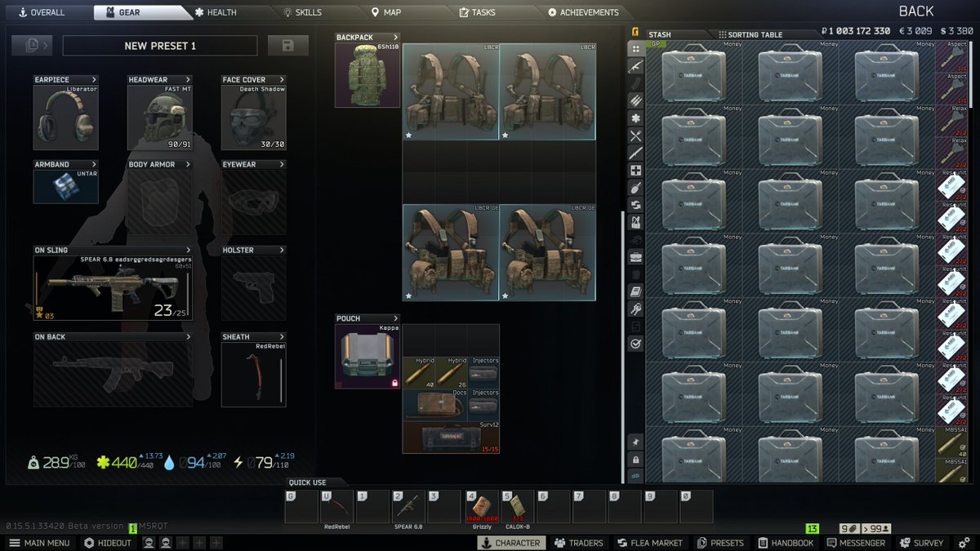Select the SPEAR 6.8 rifle on sling
The width and height of the screenshot is (980, 551).
[114, 287]
